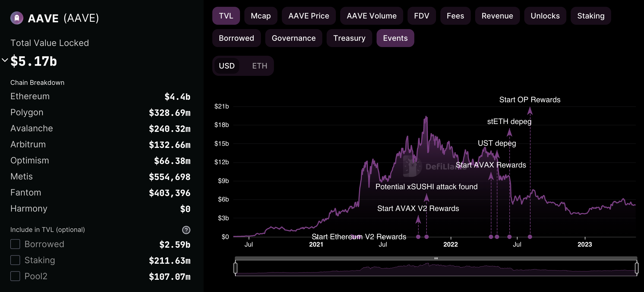Enable the Pool2 checkbox
This screenshot has height=292, width=644.
pos(15,276)
